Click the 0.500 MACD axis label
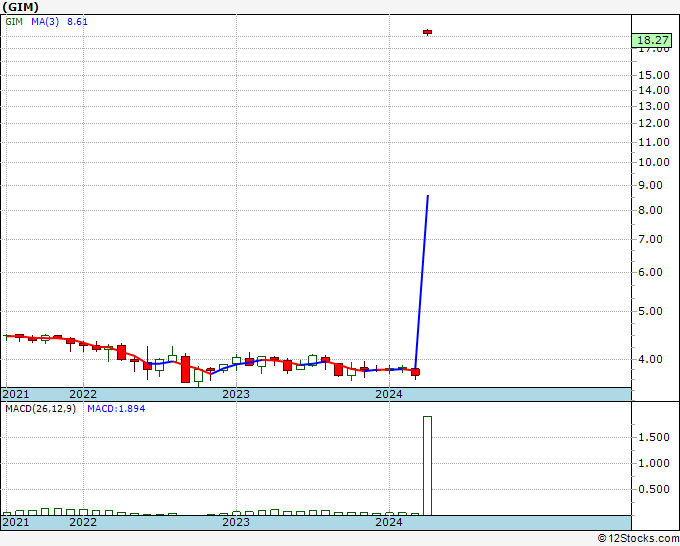 tap(654, 489)
